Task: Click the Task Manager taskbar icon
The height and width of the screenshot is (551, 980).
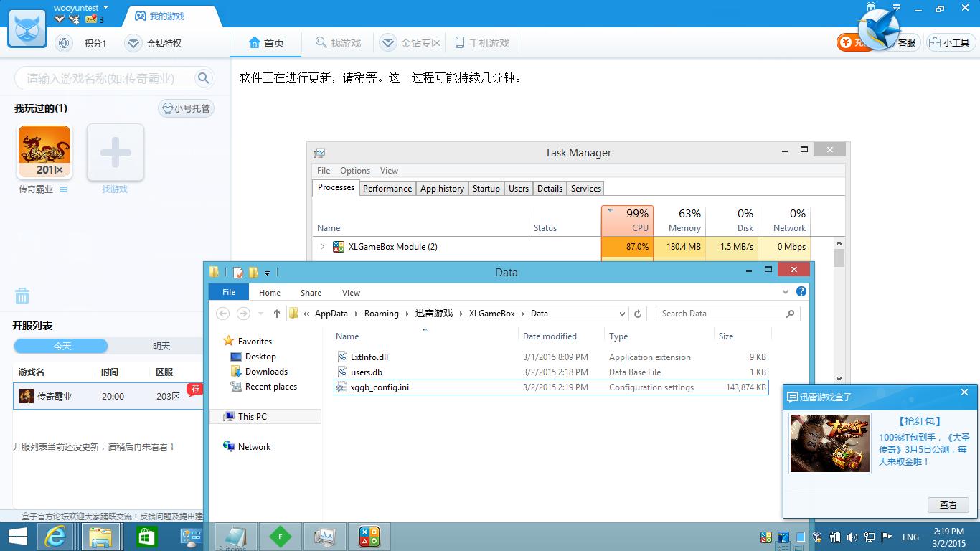Action: 324,537
